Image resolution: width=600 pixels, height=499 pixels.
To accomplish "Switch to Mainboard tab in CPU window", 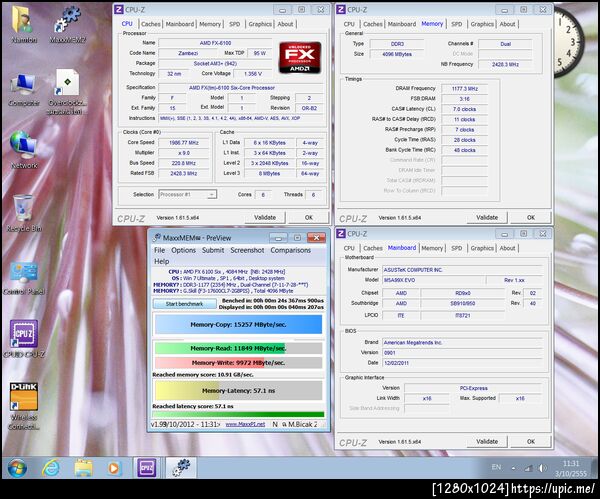I will [180, 24].
